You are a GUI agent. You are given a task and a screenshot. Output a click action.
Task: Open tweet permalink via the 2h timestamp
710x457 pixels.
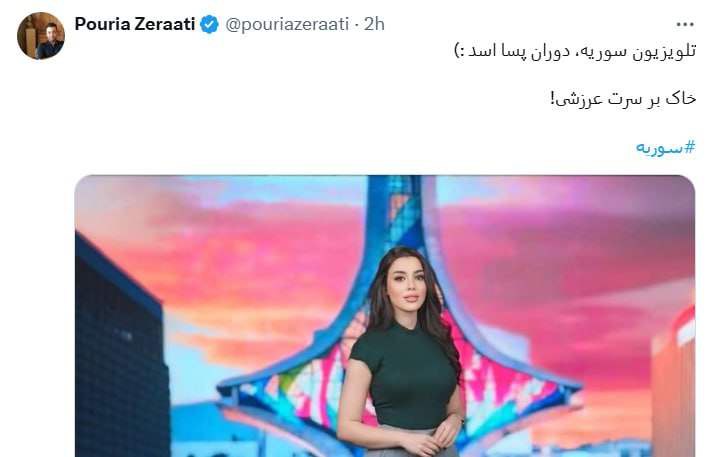[374, 24]
